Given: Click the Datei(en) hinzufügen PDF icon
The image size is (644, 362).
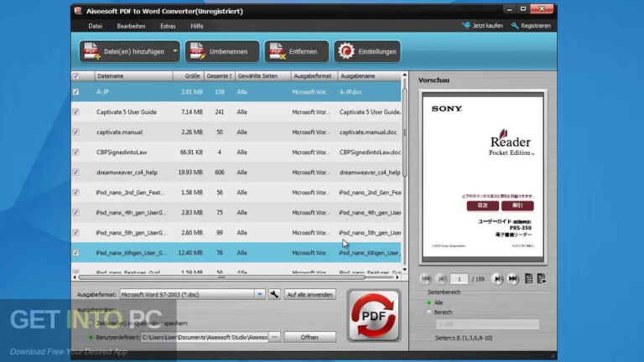Looking at the screenshot, I should coord(92,51).
